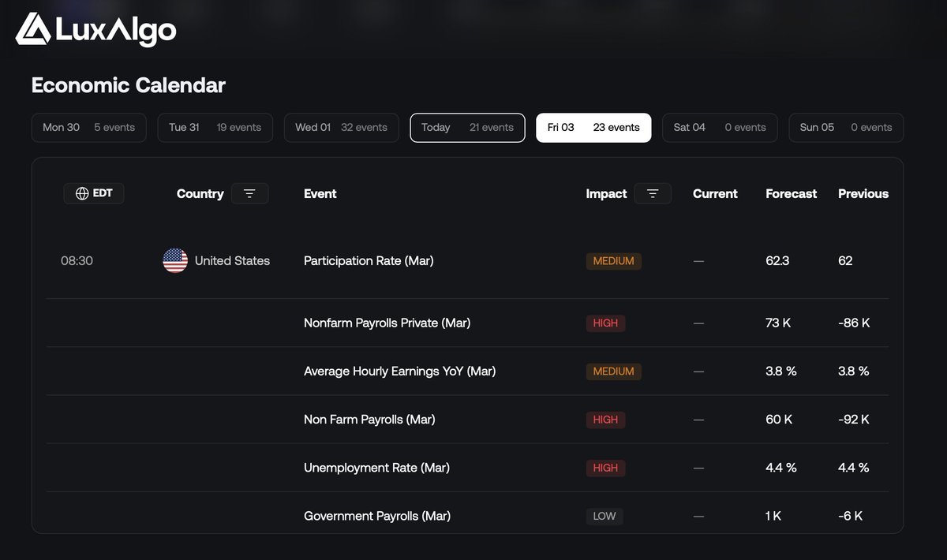Click previous value -86 K

pyautogui.click(x=854, y=323)
